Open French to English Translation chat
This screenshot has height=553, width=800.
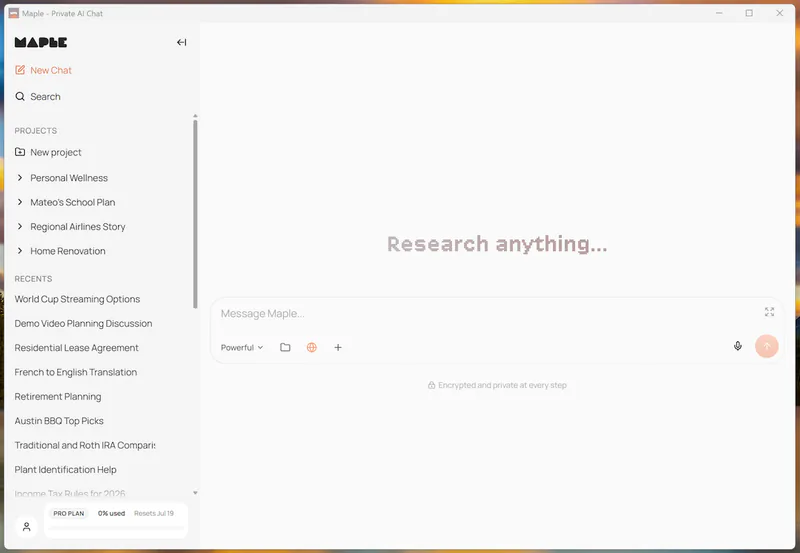click(76, 372)
